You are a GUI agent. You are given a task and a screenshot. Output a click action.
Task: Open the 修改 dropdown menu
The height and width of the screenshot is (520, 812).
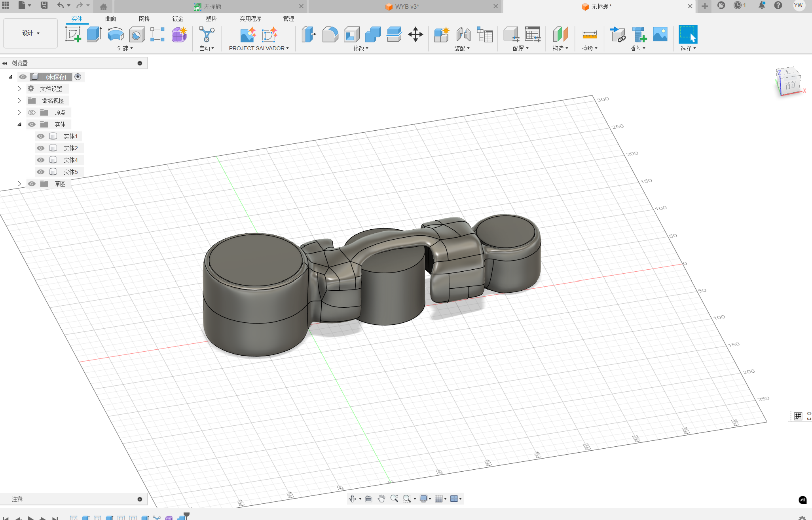point(361,48)
